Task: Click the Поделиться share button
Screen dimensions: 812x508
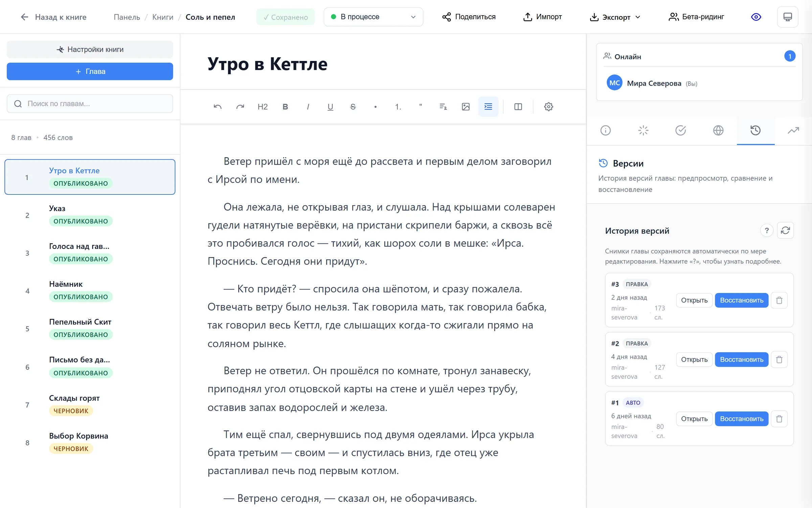Action: click(x=469, y=17)
